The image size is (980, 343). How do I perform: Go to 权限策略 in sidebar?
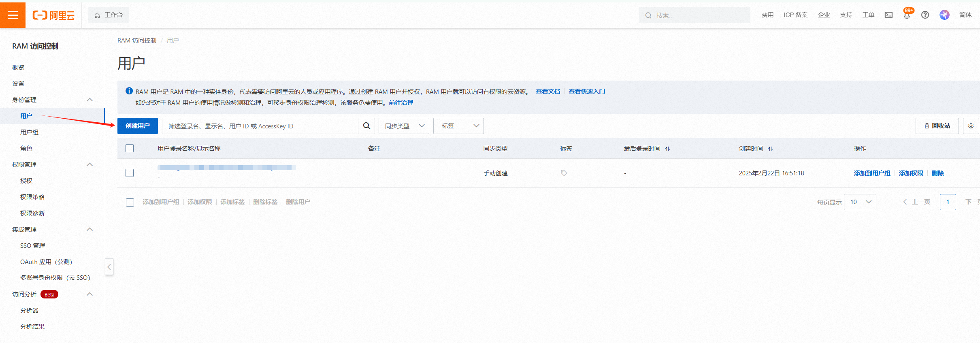32,197
